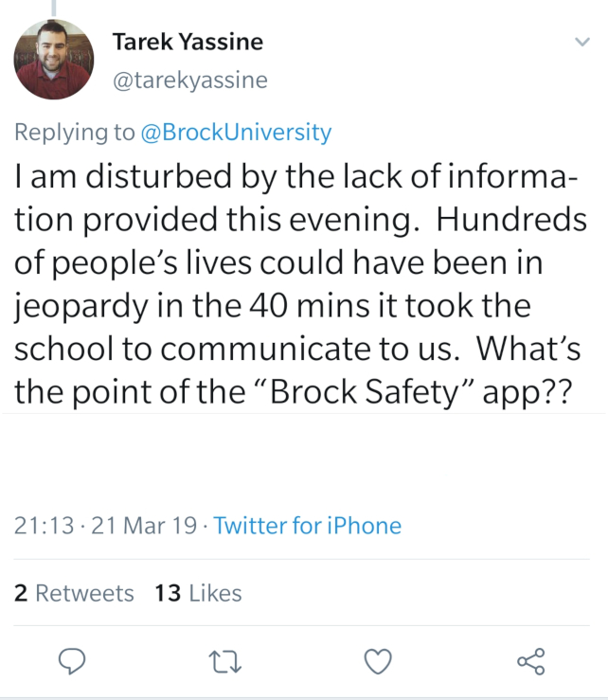View the 2 Retweets list
The image size is (608, 700).
pyautogui.click(x=74, y=593)
